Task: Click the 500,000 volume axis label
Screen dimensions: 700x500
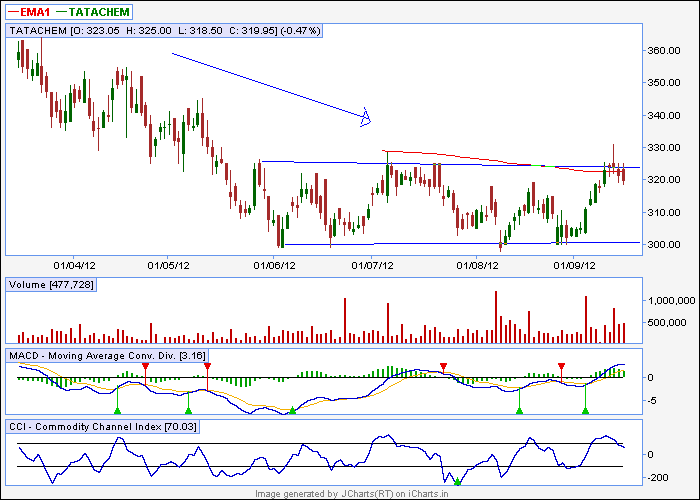Action: click(667, 322)
